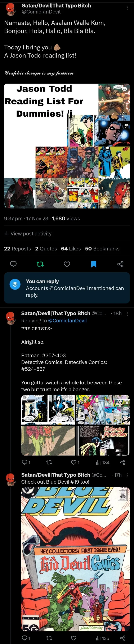This screenshot has width=134, height=644.
Task: Open more options on the PRE CRISIS reply
Action: click(x=127, y=313)
